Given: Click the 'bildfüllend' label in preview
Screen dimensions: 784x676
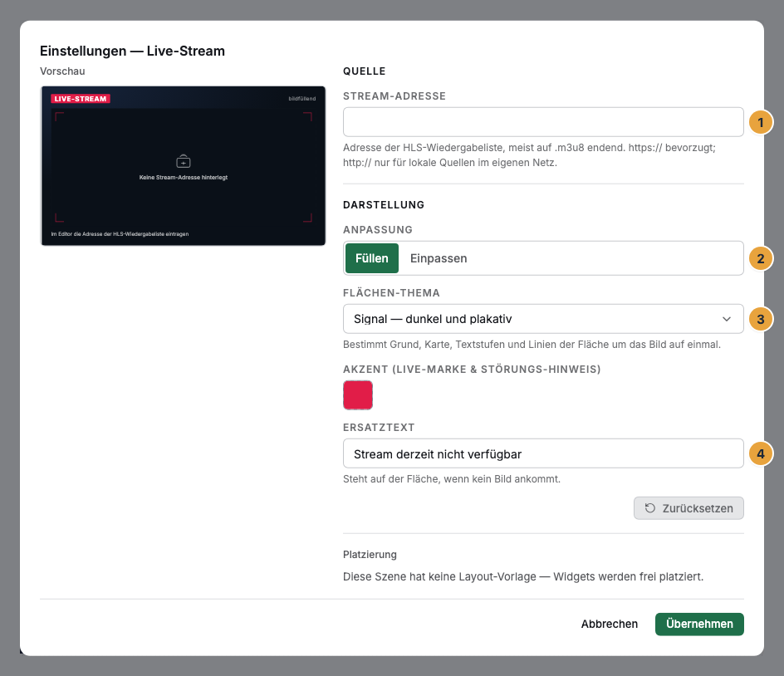Looking at the screenshot, I should [302, 99].
